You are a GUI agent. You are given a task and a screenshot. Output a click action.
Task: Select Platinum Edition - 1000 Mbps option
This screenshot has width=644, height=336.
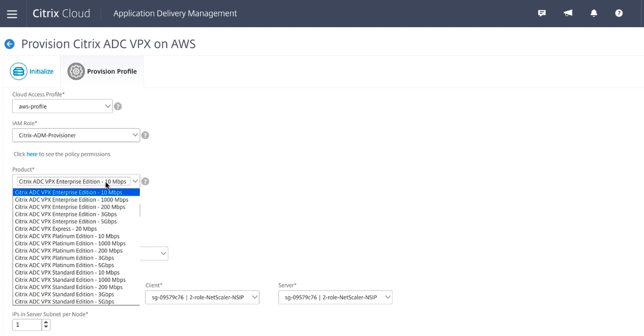70,244
